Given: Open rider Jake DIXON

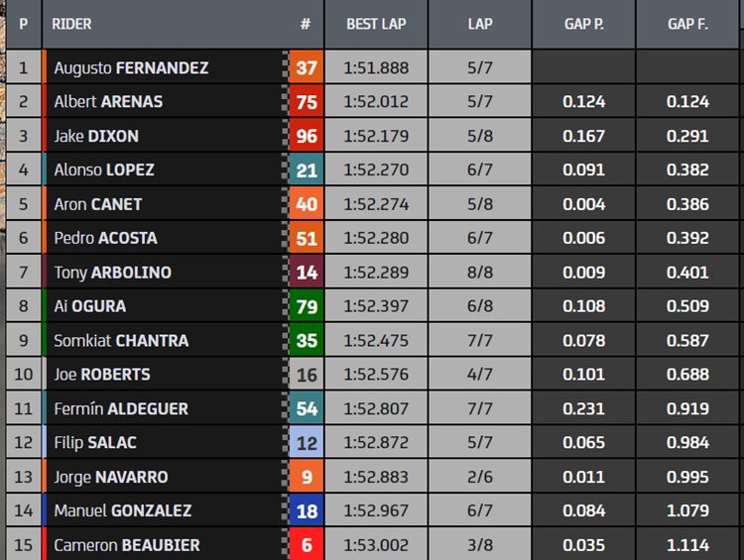Looking at the screenshot, I should tap(96, 136).
